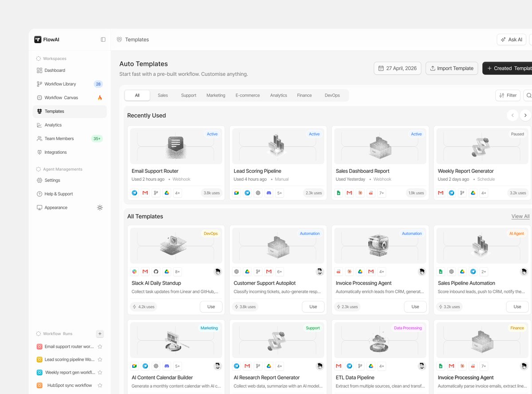Open Workflow Library in sidebar
Image resolution: width=532 pixels, height=394 pixels.
(70, 84)
